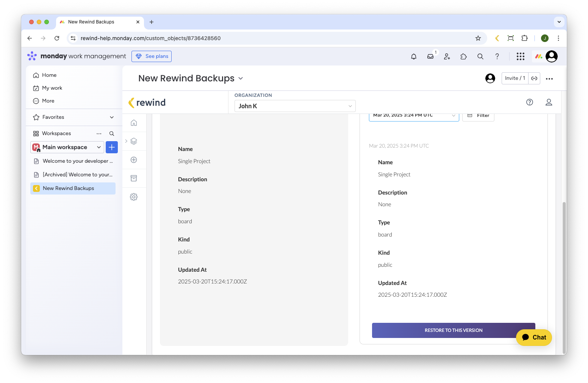
Task: Open the monday help question mark
Action: [497, 56]
